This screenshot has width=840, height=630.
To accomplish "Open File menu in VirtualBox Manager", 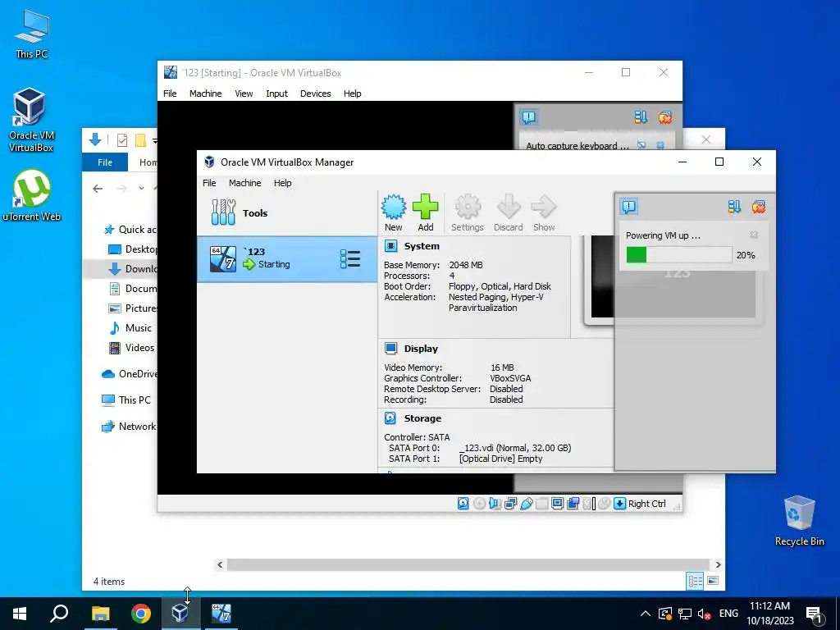I will click(x=209, y=183).
